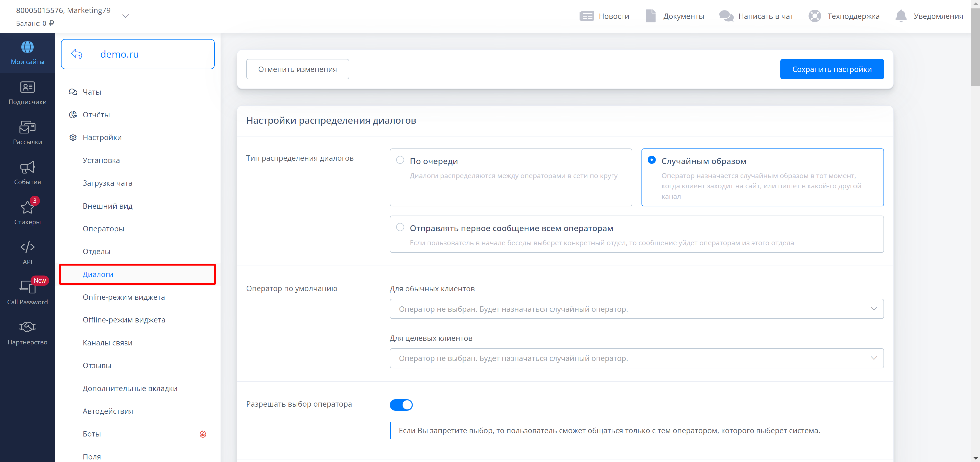Expand the account selector chevron
Viewport: 980px width, 462px height.
(126, 16)
